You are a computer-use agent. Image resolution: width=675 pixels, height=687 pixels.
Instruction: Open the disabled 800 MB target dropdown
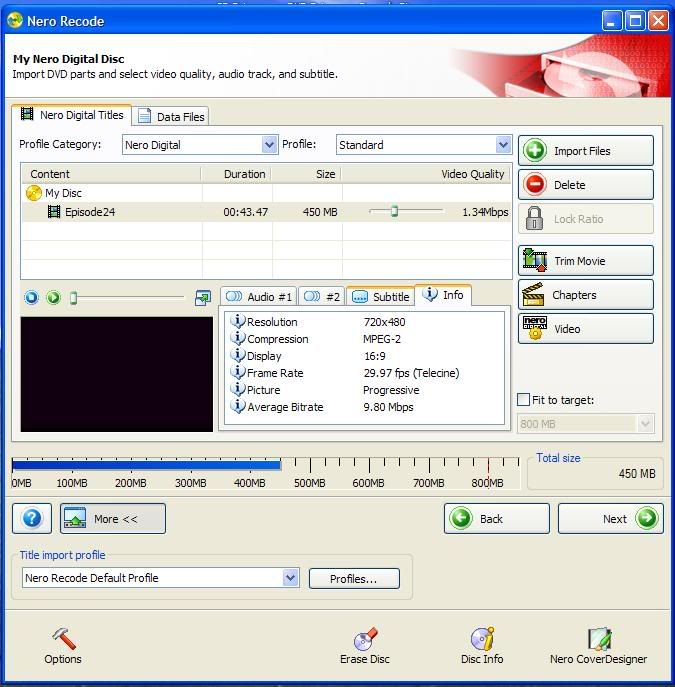point(645,424)
